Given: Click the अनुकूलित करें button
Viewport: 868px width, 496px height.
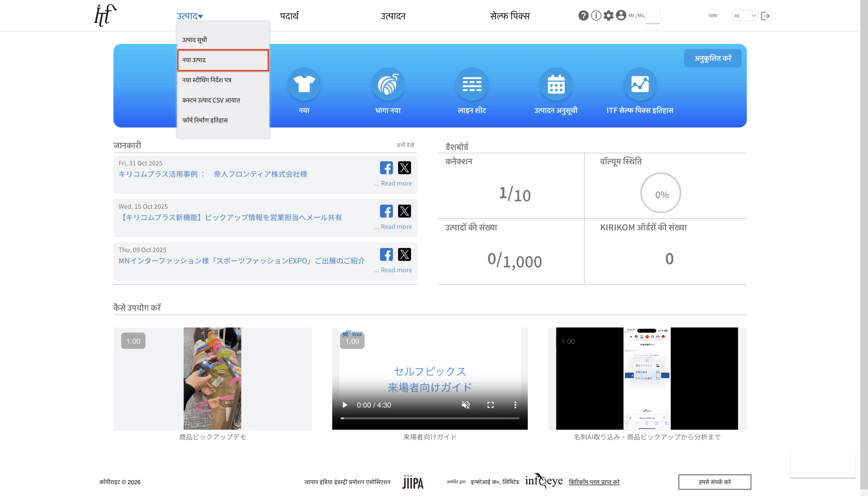Looking at the screenshot, I should pos(712,58).
